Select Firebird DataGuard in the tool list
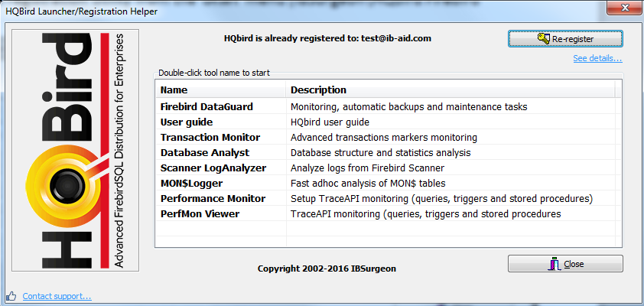Image resolution: width=644 pixels, height=306 pixels. click(x=207, y=107)
